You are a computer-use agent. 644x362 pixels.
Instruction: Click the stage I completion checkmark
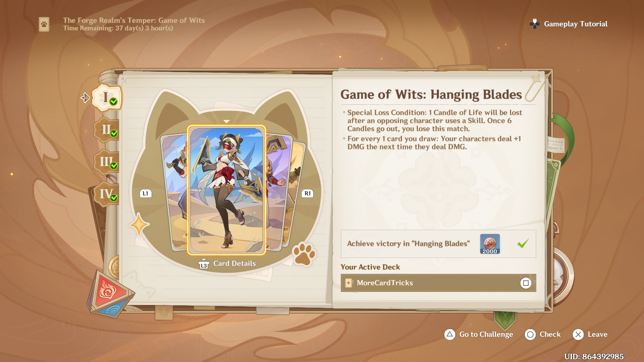point(114,102)
